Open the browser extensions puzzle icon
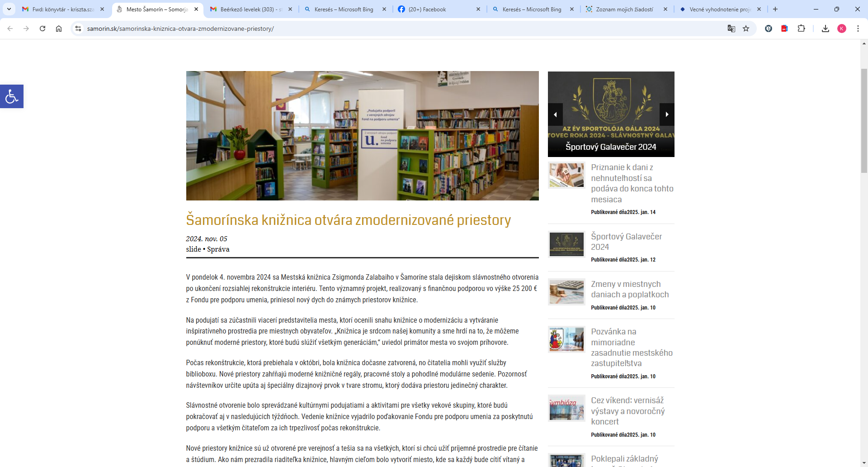868x467 pixels. coord(801,29)
